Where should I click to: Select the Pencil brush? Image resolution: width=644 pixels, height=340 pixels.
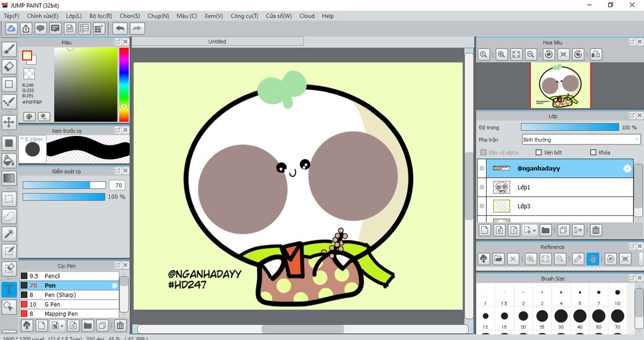point(69,276)
